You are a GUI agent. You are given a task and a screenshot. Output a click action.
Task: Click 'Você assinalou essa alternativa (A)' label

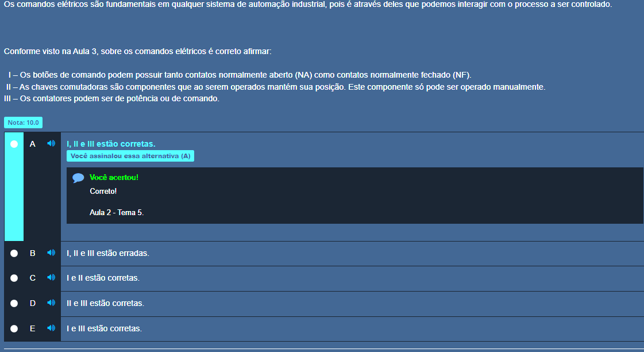click(130, 156)
